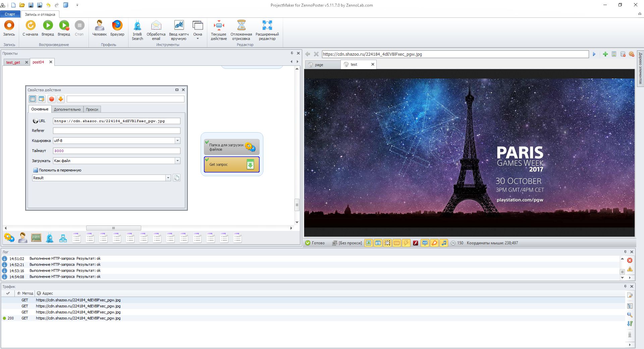This screenshot has height=349, width=644.
Task: Open the Прокси tab
Action: pos(92,109)
